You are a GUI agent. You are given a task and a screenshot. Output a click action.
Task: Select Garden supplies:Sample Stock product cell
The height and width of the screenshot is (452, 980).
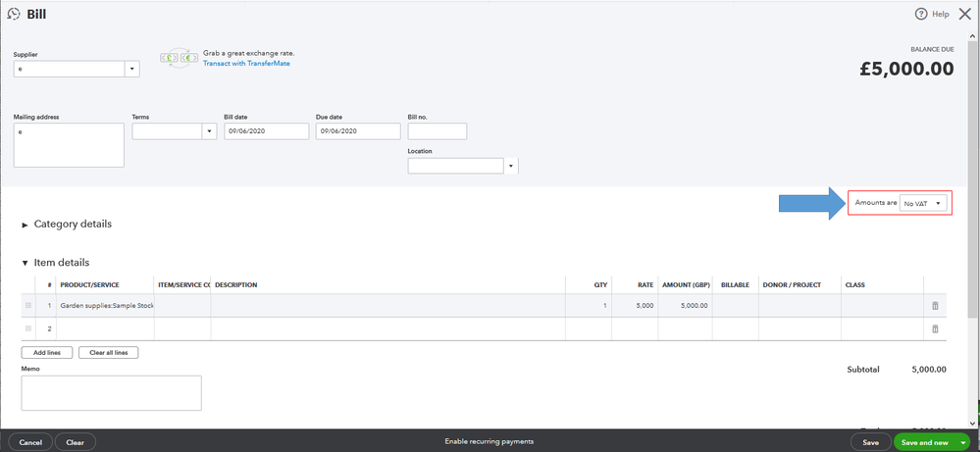click(105, 305)
